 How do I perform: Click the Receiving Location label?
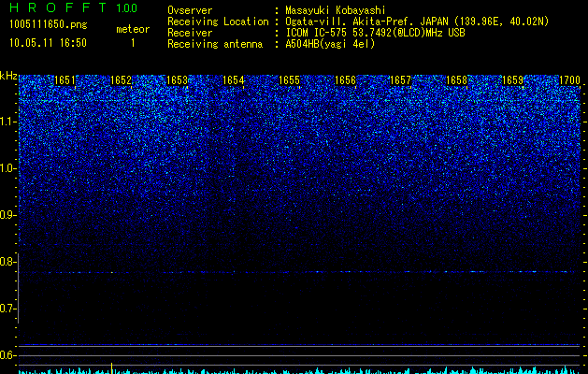[218, 22]
